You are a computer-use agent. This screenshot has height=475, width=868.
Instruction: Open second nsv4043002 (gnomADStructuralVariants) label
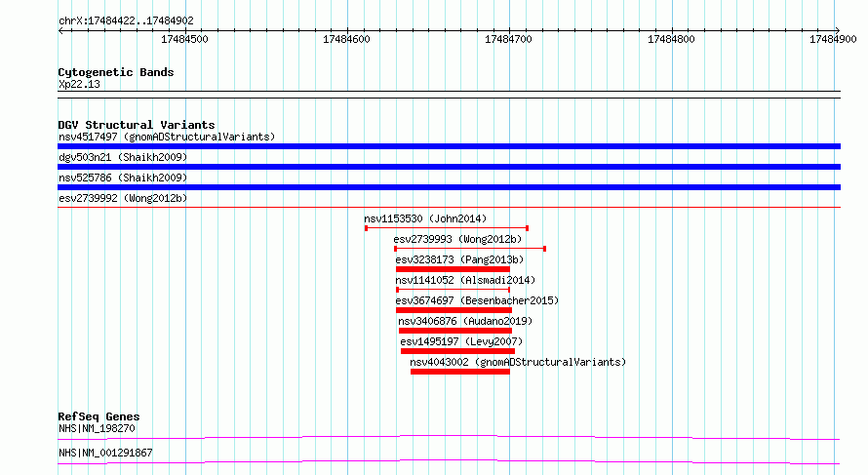[518, 362]
